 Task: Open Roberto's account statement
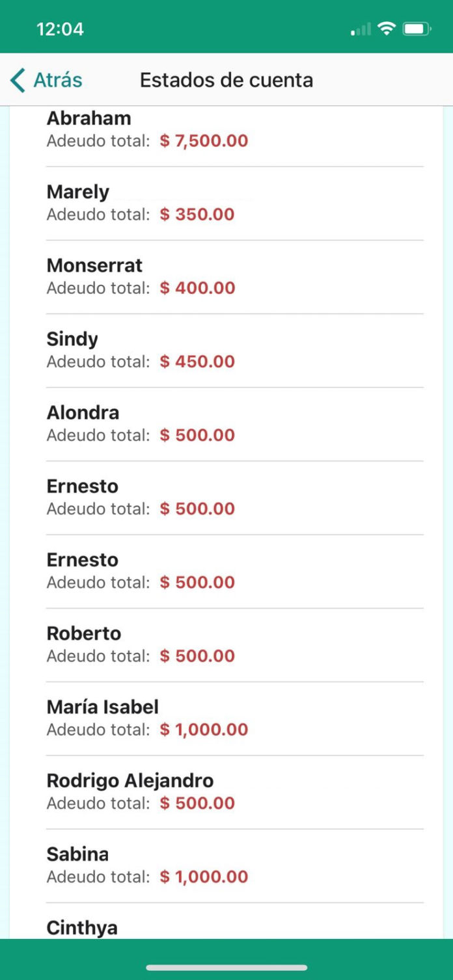click(84, 633)
